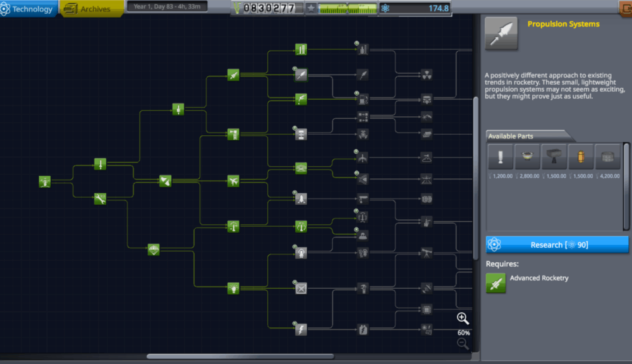
Task: Click the Advanced Rocketry requirement icon
Action: click(495, 282)
